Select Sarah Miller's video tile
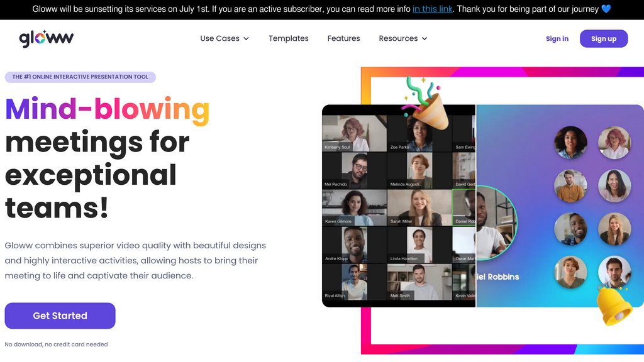Image resolution: width=644 pixels, height=362 pixels. coord(419,207)
